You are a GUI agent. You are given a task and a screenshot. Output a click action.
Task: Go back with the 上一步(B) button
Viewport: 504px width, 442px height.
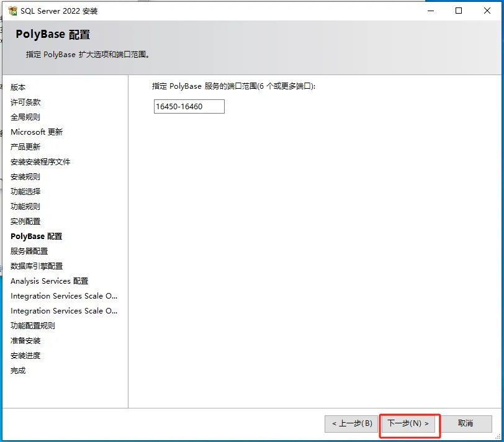tap(351, 423)
